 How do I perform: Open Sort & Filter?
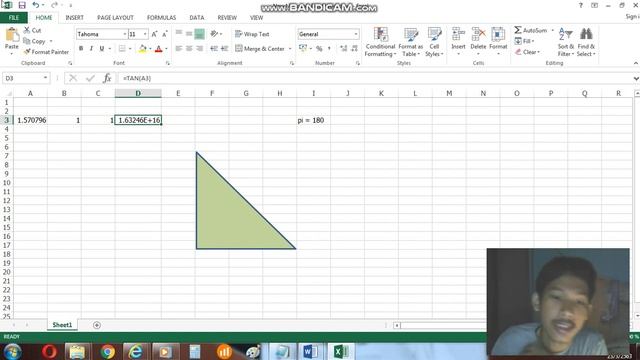pyautogui.click(x=566, y=42)
